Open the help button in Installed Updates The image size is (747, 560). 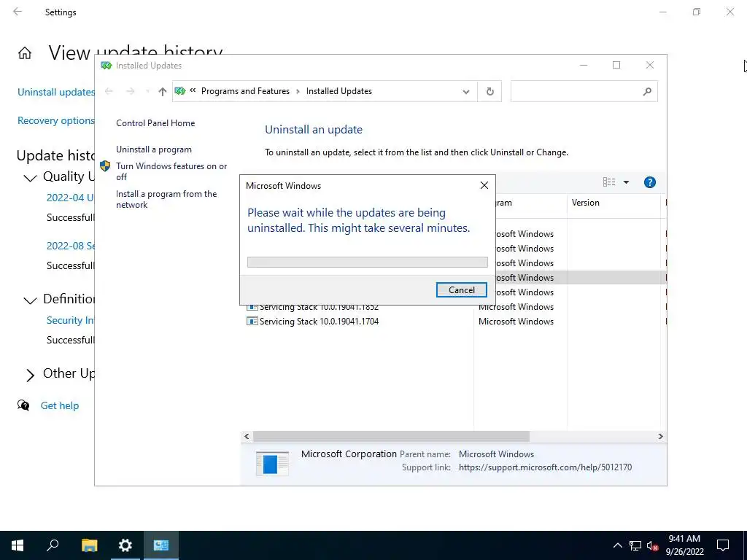click(x=649, y=182)
